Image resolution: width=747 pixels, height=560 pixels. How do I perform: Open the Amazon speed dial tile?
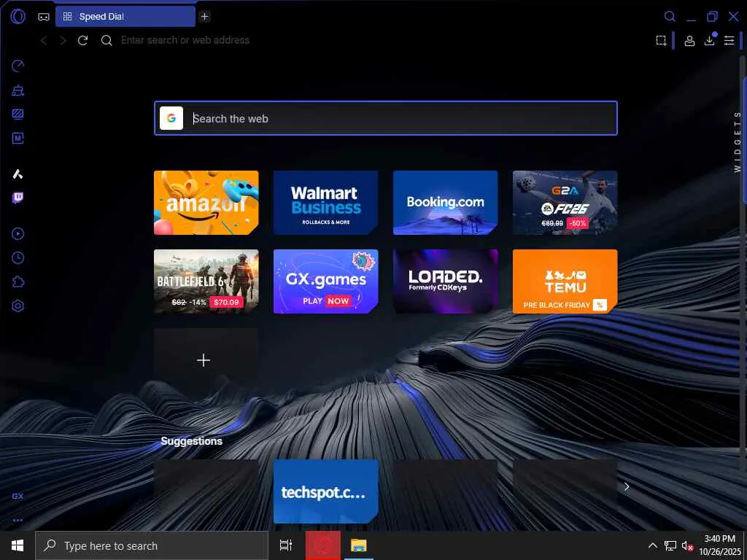(x=206, y=203)
